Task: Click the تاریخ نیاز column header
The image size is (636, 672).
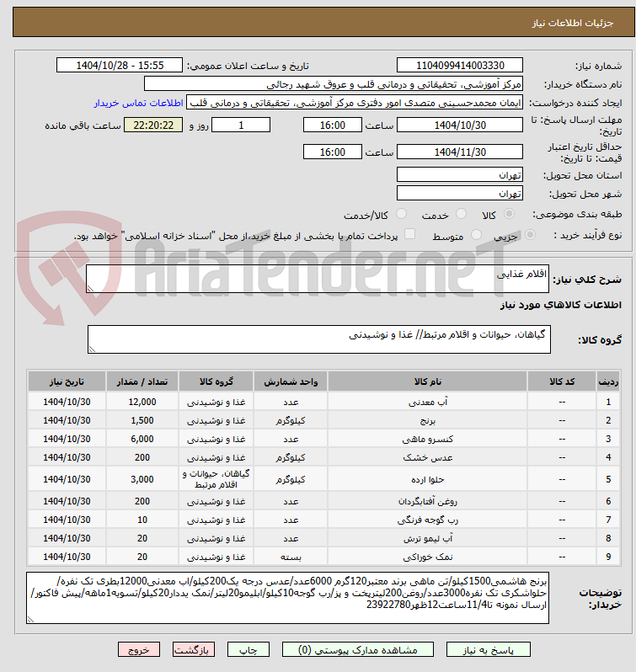Action: pyautogui.click(x=67, y=381)
